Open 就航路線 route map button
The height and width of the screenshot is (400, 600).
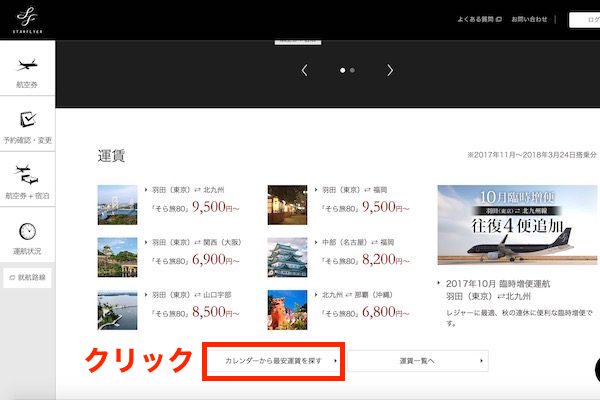coord(28,278)
